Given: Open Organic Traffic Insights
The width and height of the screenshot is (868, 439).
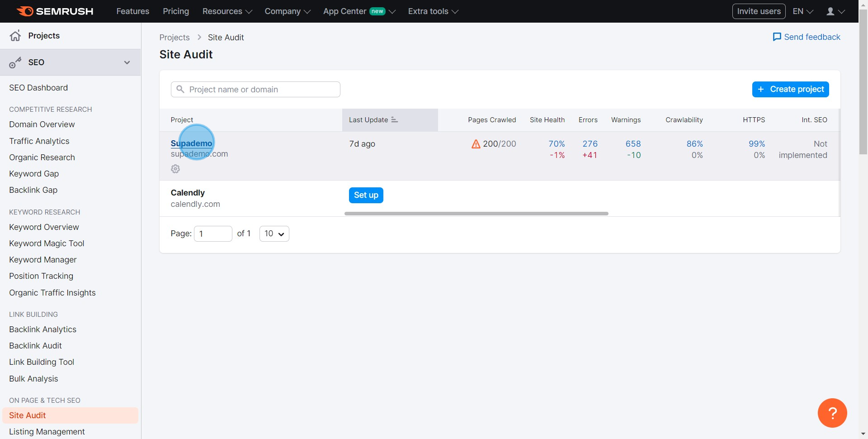Looking at the screenshot, I should 52,293.
